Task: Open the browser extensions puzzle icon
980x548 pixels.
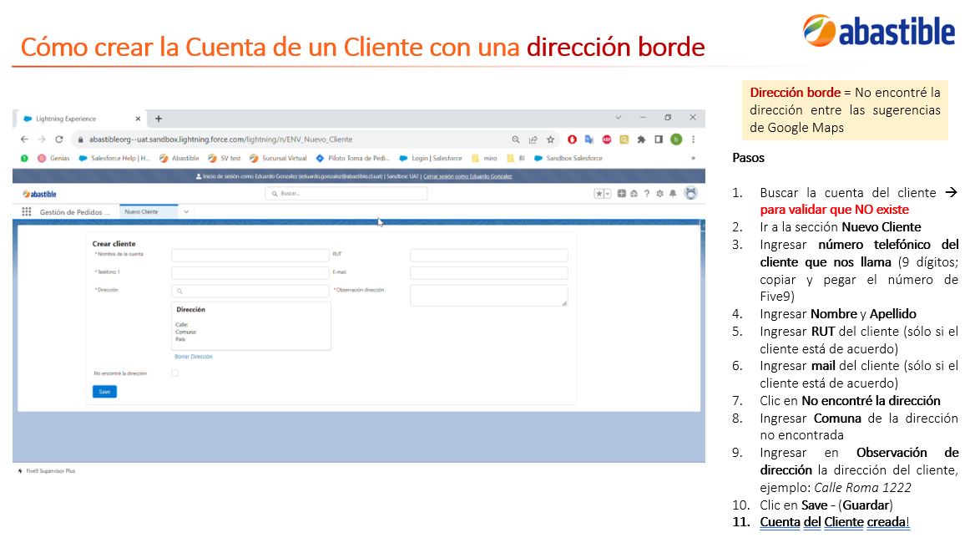Action: 641,140
